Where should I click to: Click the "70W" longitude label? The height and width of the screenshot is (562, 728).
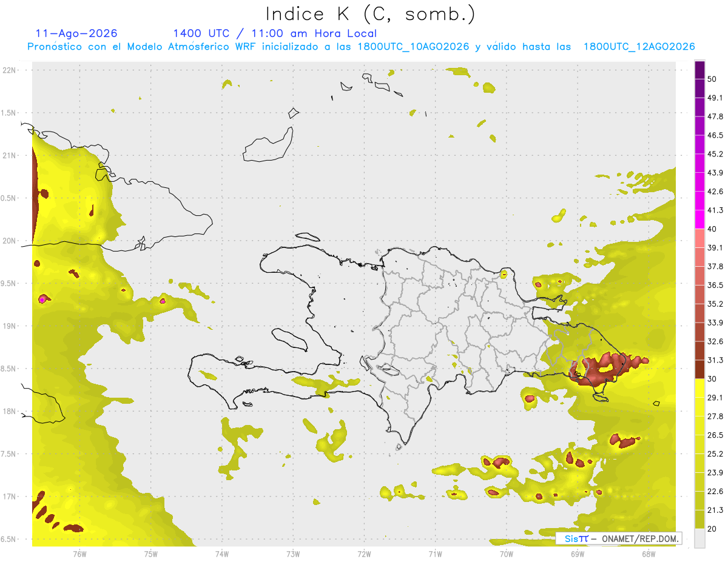(506, 554)
